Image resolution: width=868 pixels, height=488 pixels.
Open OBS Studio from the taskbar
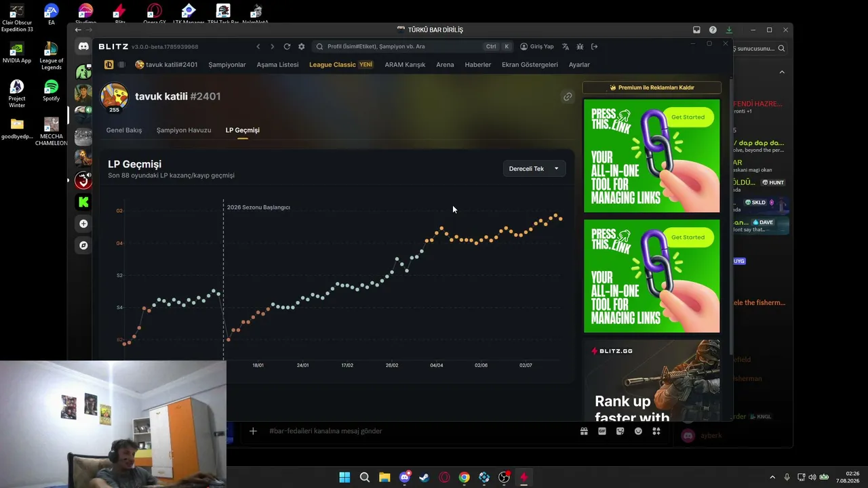(x=504, y=477)
